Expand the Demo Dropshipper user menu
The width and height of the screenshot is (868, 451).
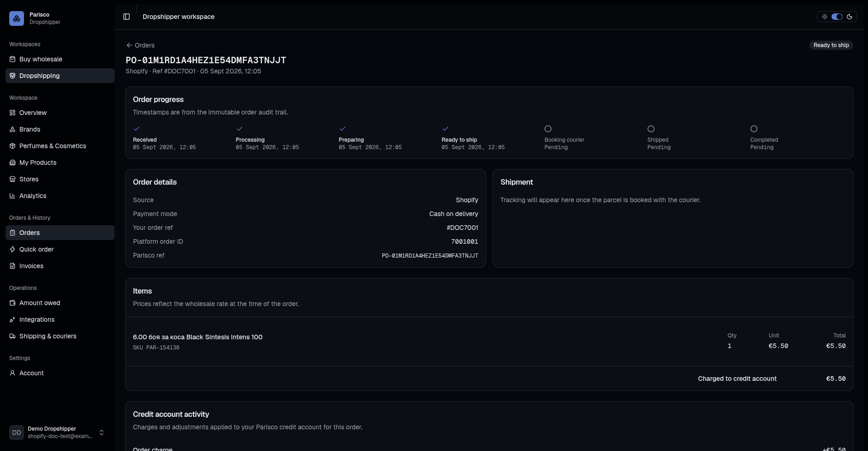click(x=102, y=433)
